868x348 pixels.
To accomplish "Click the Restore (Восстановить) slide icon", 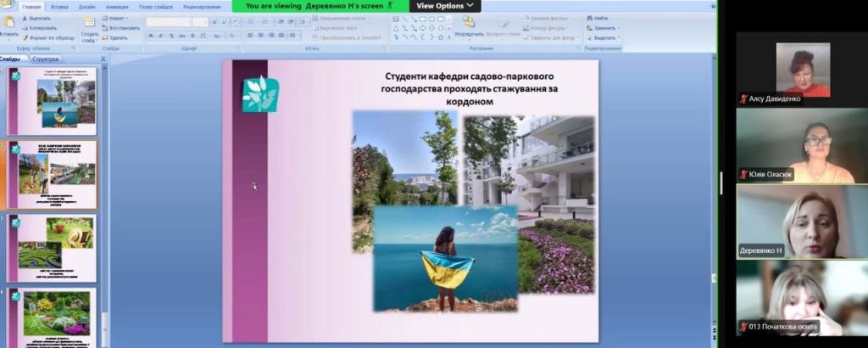I will pyautogui.click(x=105, y=28).
